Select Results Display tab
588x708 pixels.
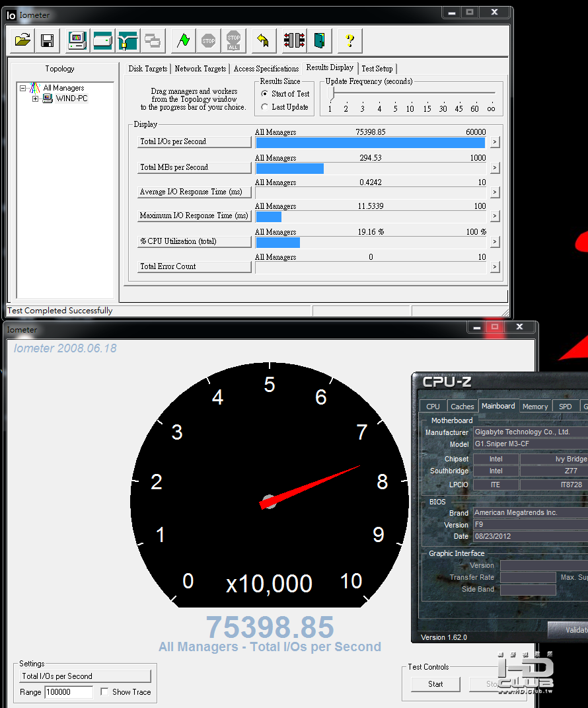pos(330,67)
